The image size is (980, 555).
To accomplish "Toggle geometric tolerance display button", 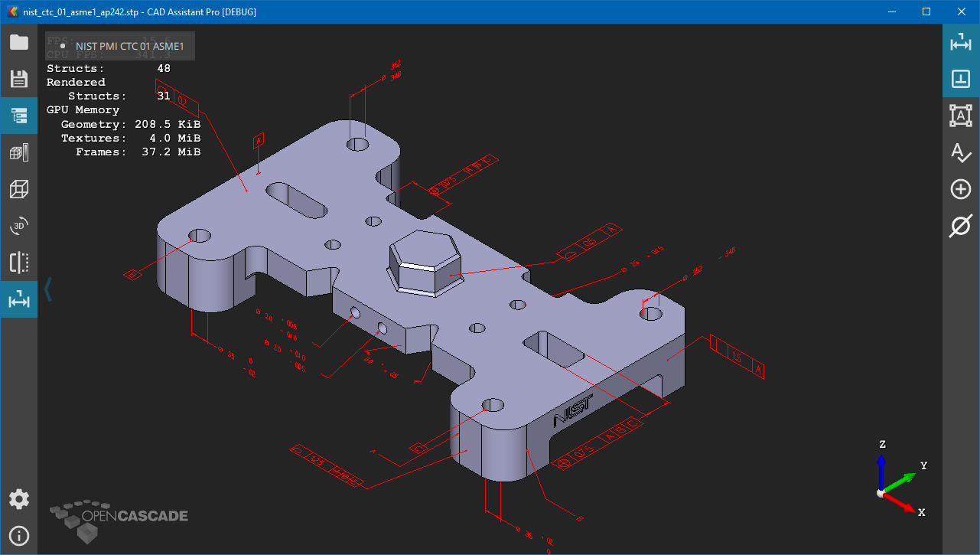I will [961, 79].
